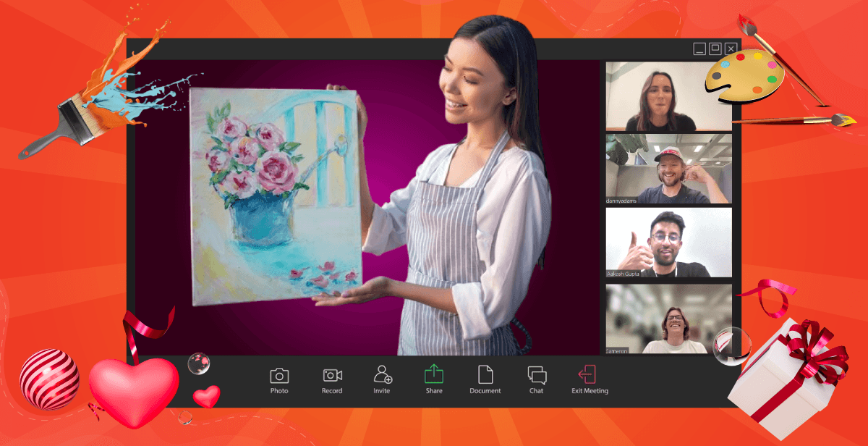Maximize the meeting window
Image resolution: width=868 pixels, height=446 pixels.
(715, 49)
